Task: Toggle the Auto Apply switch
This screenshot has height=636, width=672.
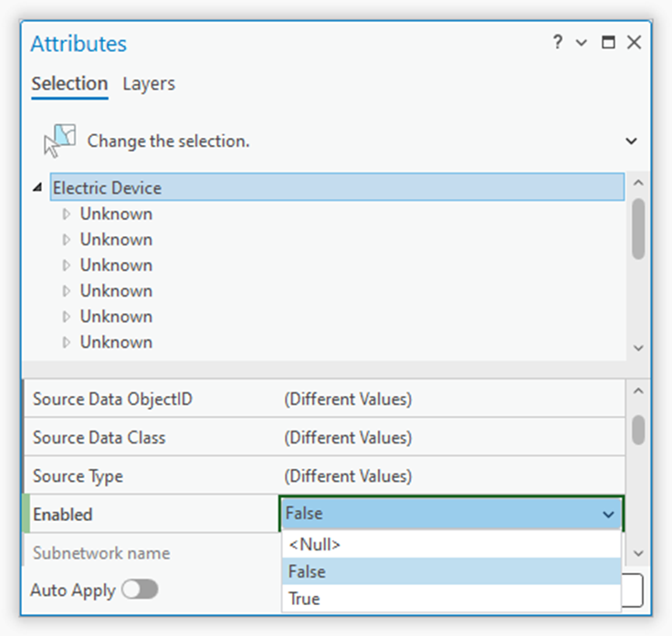Action: (140, 589)
